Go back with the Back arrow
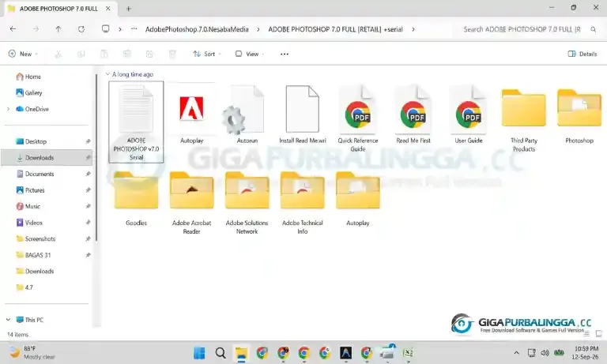The height and width of the screenshot is (364, 607). [x=13, y=29]
